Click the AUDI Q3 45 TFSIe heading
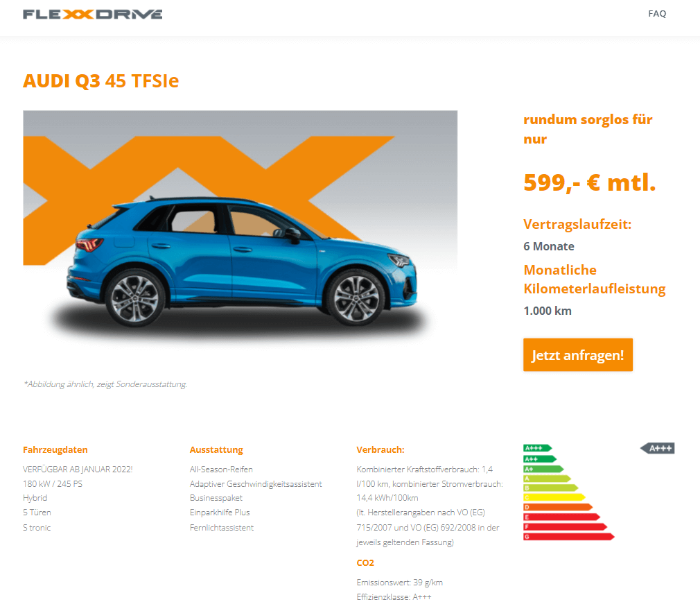Viewport: 700px width, 611px height. pyautogui.click(x=101, y=81)
